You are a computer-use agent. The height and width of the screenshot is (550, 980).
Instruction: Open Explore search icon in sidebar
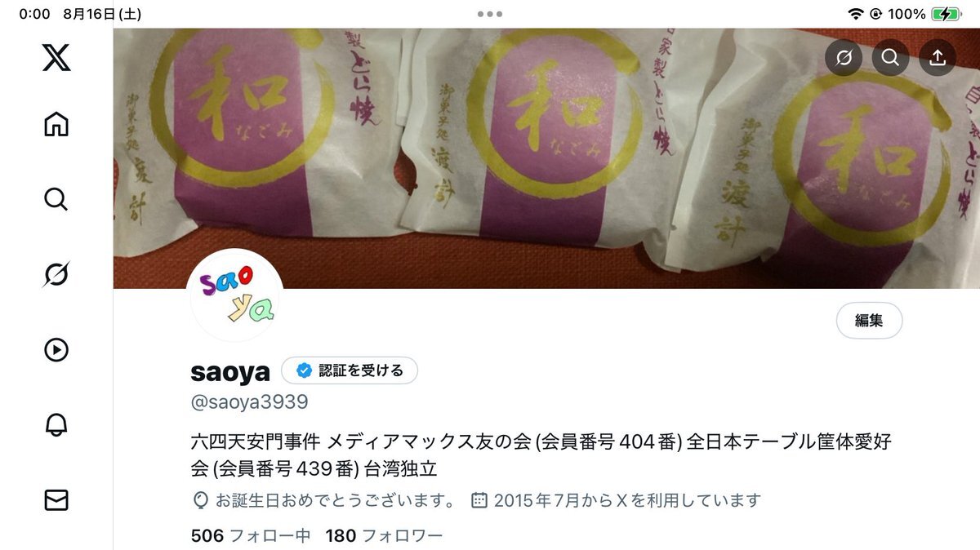tap(56, 199)
